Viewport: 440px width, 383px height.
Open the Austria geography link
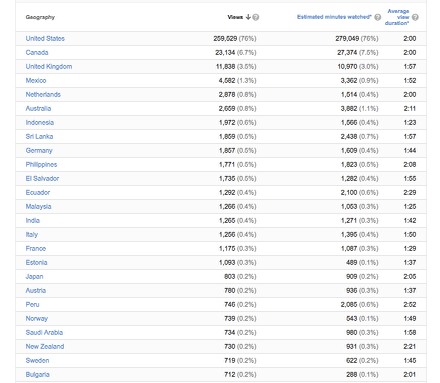pos(36,290)
